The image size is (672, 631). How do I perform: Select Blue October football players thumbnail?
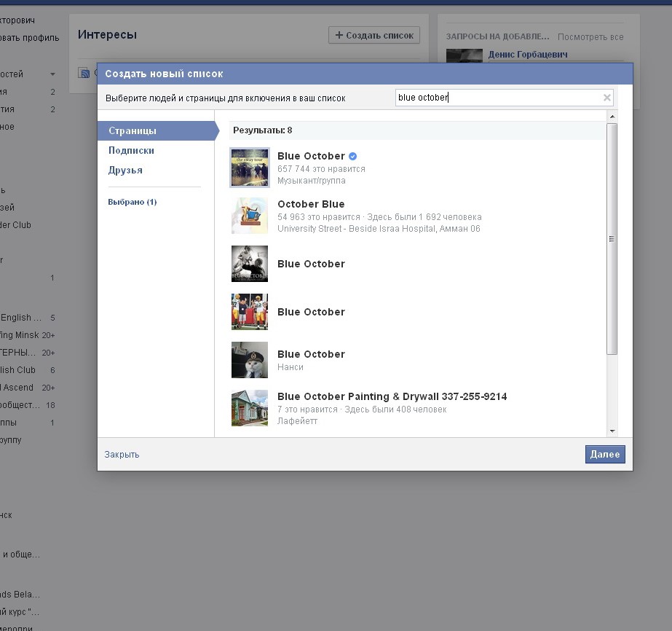pyautogui.click(x=250, y=312)
